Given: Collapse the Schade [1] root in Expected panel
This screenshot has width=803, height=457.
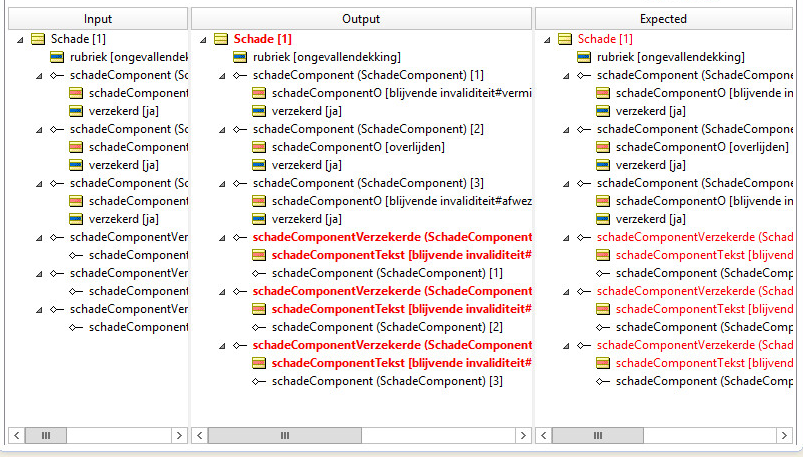Looking at the screenshot, I should [x=548, y=39].
